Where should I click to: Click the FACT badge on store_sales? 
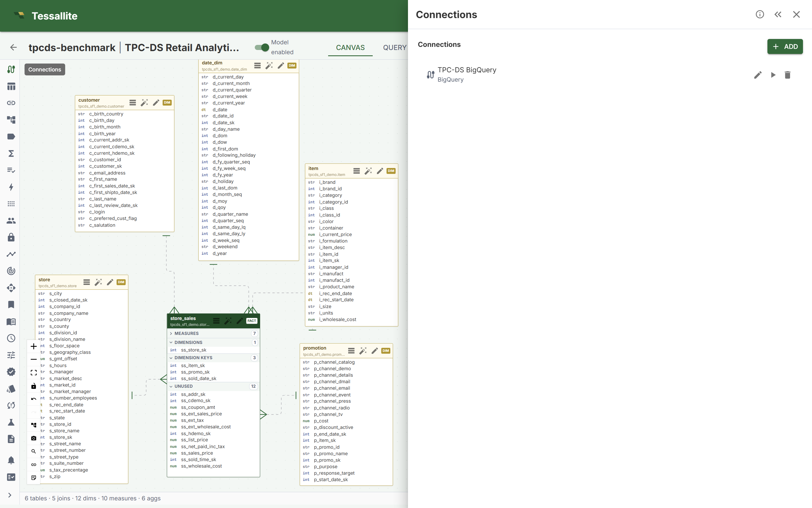coord(251,321)
